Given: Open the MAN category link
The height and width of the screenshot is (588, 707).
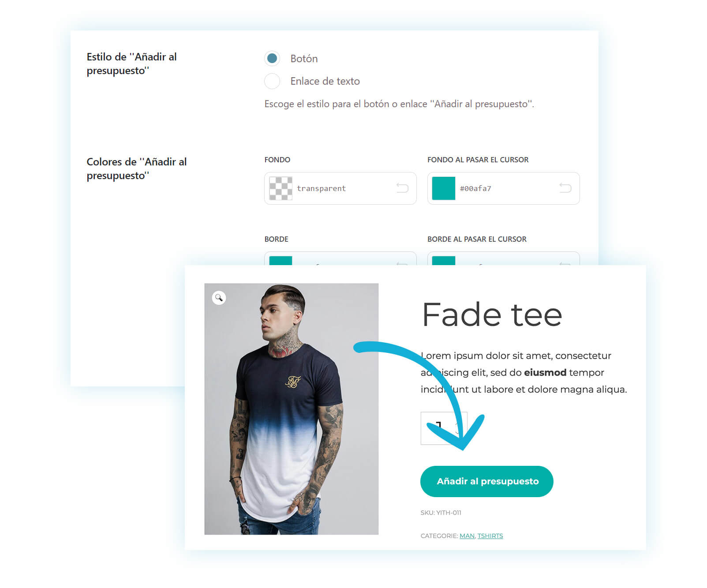Looking at the screenshot, I should coord(467,536).
